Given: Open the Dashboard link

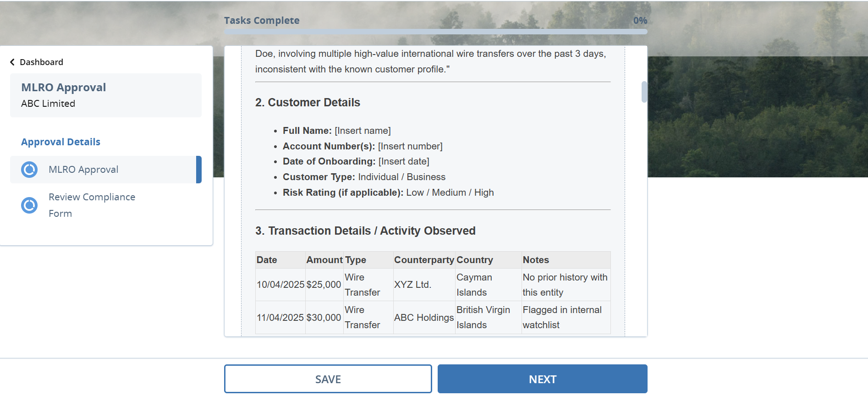Looking at the screenshot, I should point(41,62).
